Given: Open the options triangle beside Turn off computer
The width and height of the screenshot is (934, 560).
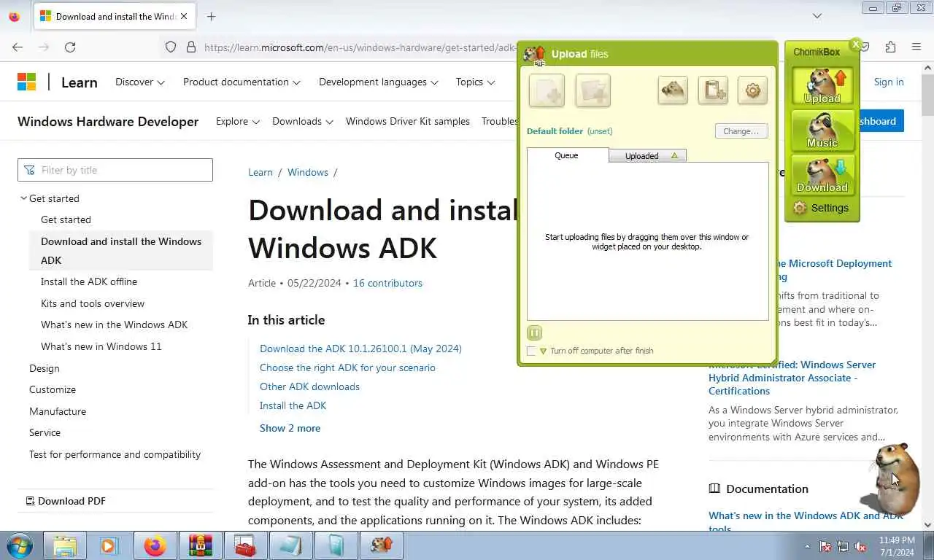Looking at the screenshot, I should pos(543,351).
